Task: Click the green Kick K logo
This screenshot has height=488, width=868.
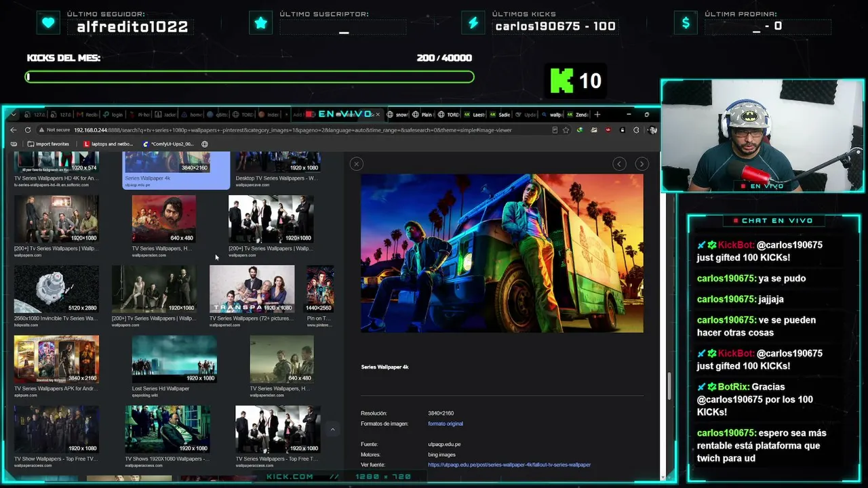Action: 561,81
